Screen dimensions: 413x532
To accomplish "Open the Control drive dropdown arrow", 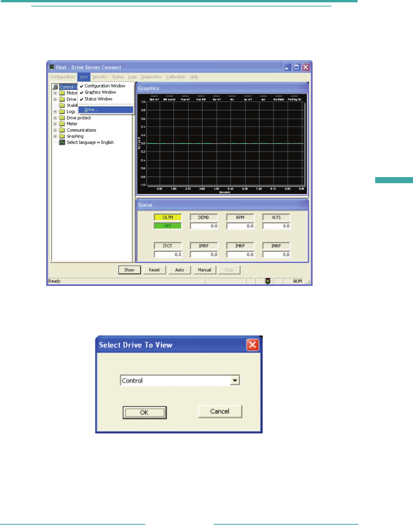I will (x=235, y=380).
